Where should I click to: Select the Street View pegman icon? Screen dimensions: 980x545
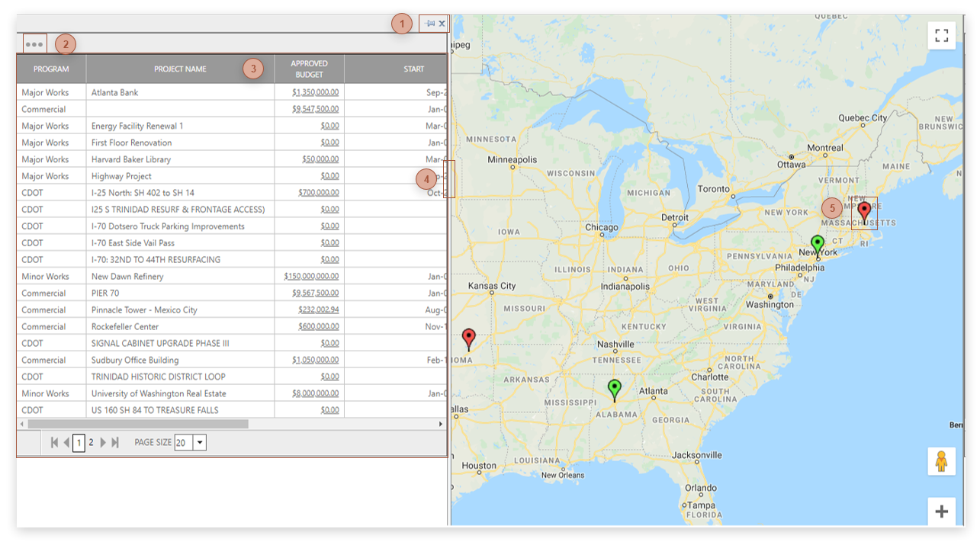(941, 460)
